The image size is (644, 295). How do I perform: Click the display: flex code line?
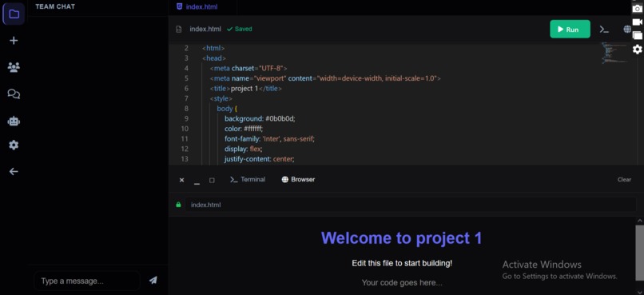pos(243,149)
